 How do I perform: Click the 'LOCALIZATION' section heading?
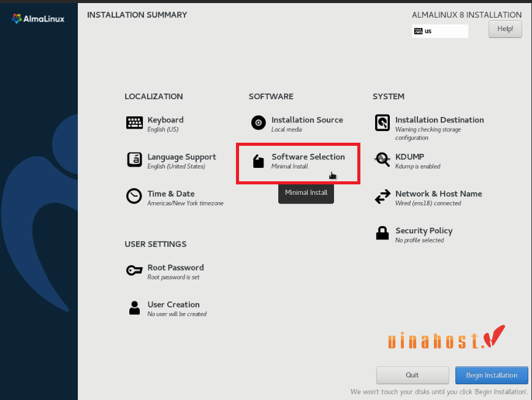(x=154, y=97)
